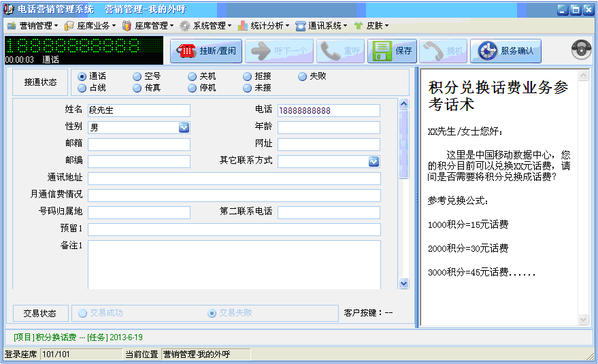598x364 pixels.
Task: Click the 接通状态 button
Action: [x=40, y=82]
